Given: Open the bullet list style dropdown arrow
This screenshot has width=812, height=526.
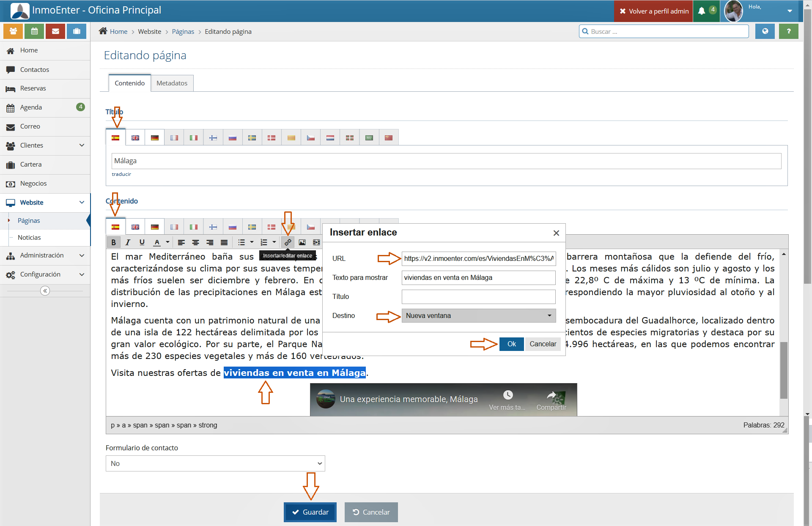Looking at the screenshot, I should click(252, 242).
